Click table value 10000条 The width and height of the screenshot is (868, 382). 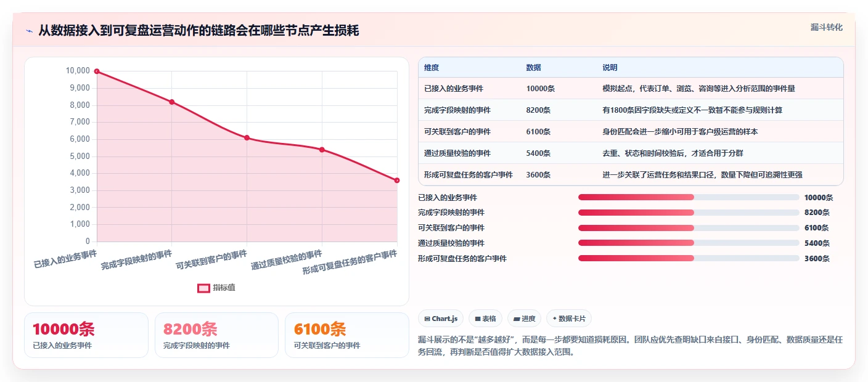541,89
